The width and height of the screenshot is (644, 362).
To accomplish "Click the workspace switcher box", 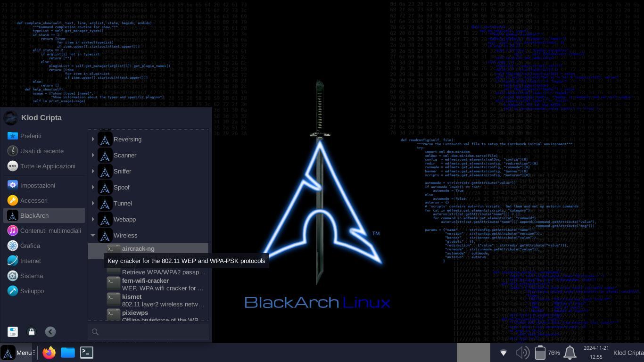I will (473, 353).
